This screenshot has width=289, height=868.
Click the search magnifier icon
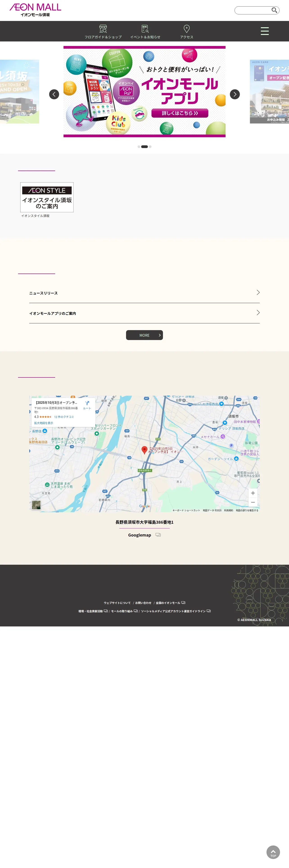pyautogui.click(x=274, y=10)
